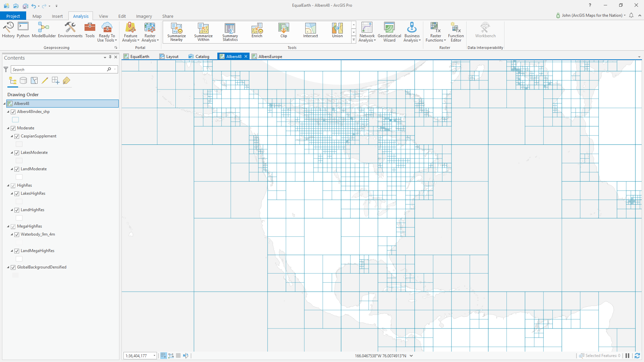The height and width of the screenshot is (362, 644).
Task: Open Network Analysis dropdown
Action: pos(367,32)
